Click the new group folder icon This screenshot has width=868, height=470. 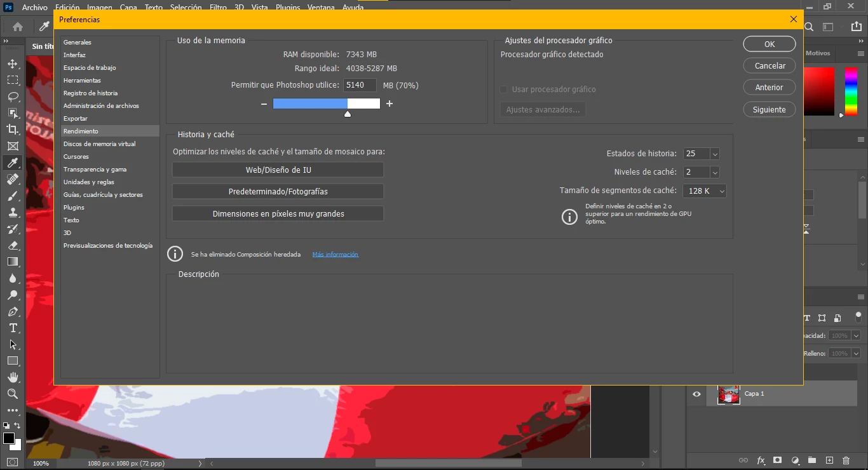811,460
